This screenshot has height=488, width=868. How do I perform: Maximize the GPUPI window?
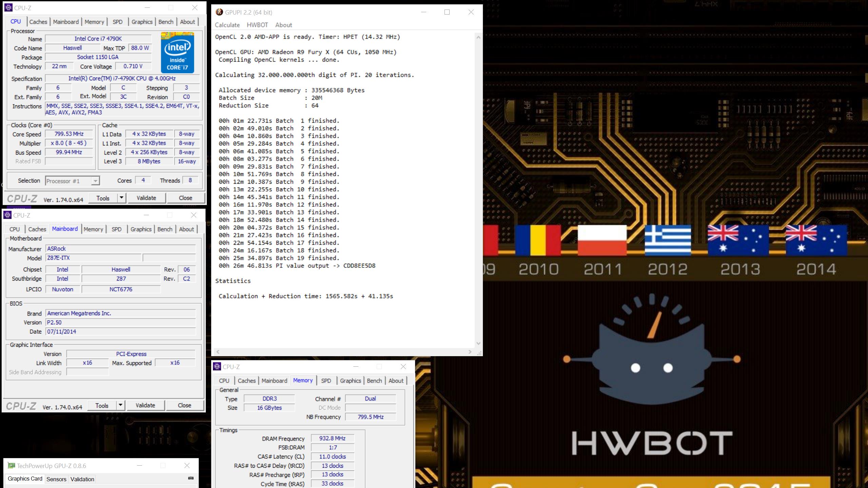(447, 12)
